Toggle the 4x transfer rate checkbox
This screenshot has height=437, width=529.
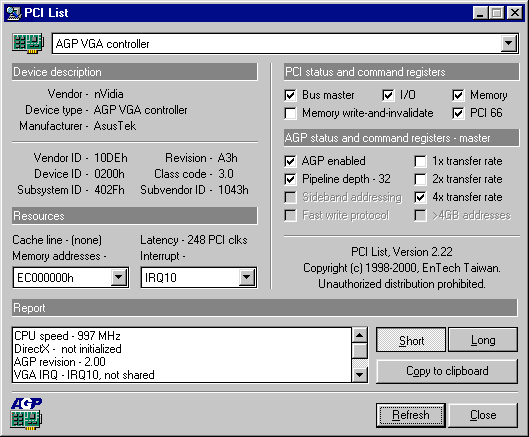pos(420,197)
